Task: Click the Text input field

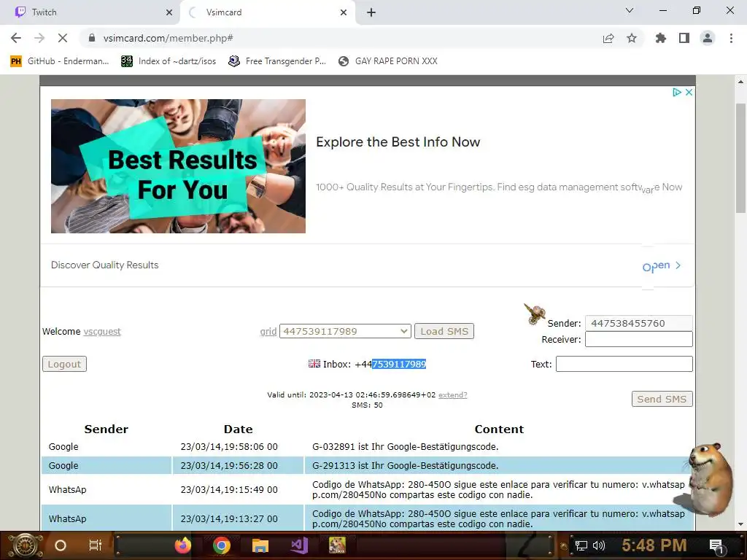Action: coord(624,365)
